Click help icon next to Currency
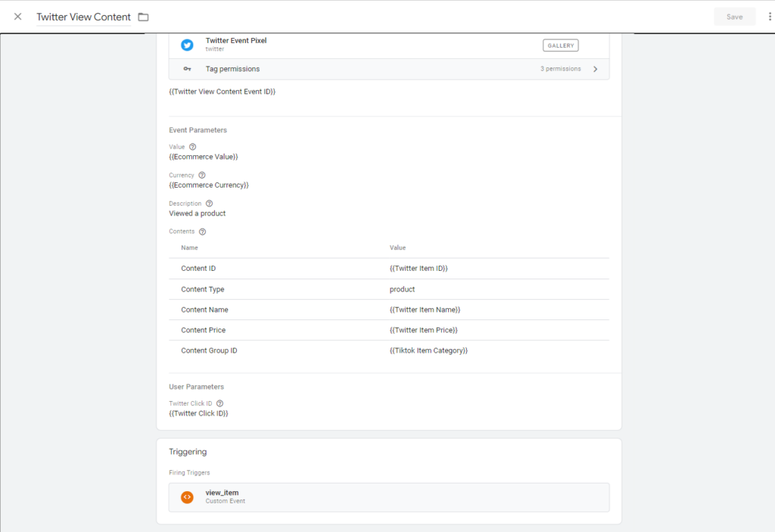Screen dimensions: 775x532 coord(201,175)
